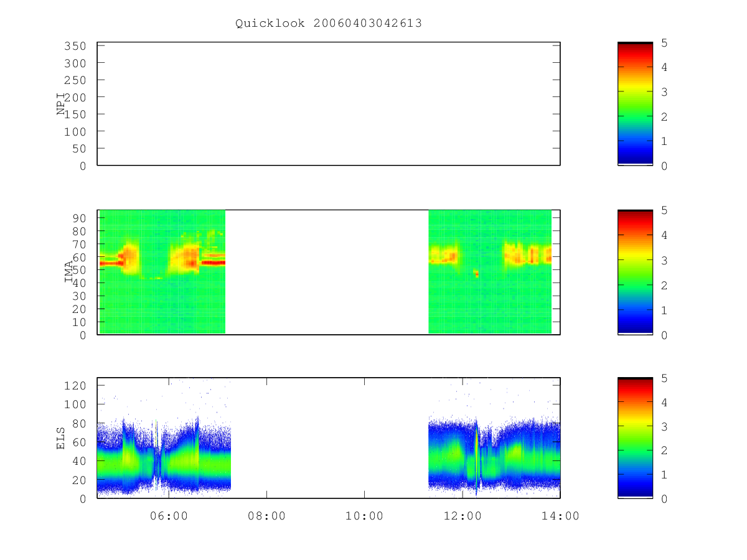The height and width of the screenshot is (560, 747).
Task: Click the 3 label on IMA colorbar
Action: tap(665, 260)
